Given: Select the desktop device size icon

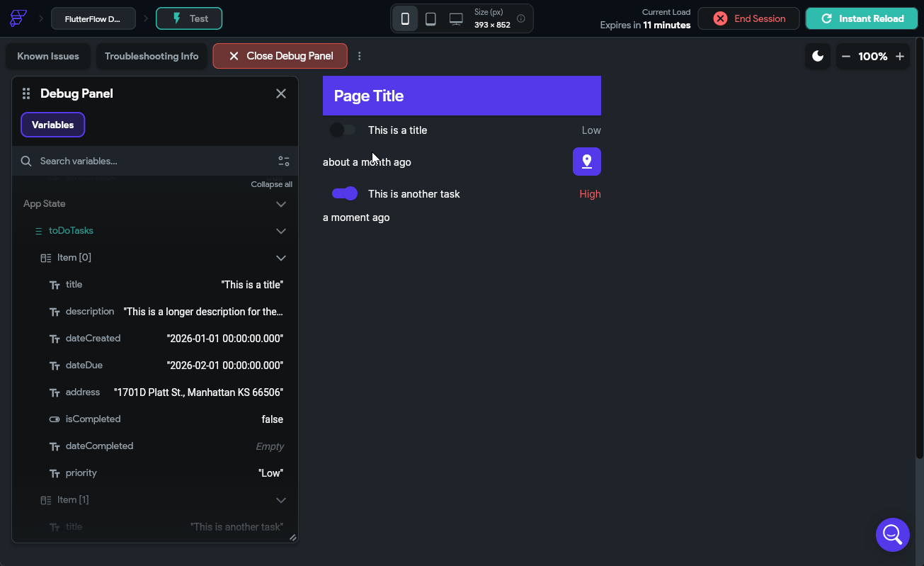Looking at the screenshot, I should (456, 18).
